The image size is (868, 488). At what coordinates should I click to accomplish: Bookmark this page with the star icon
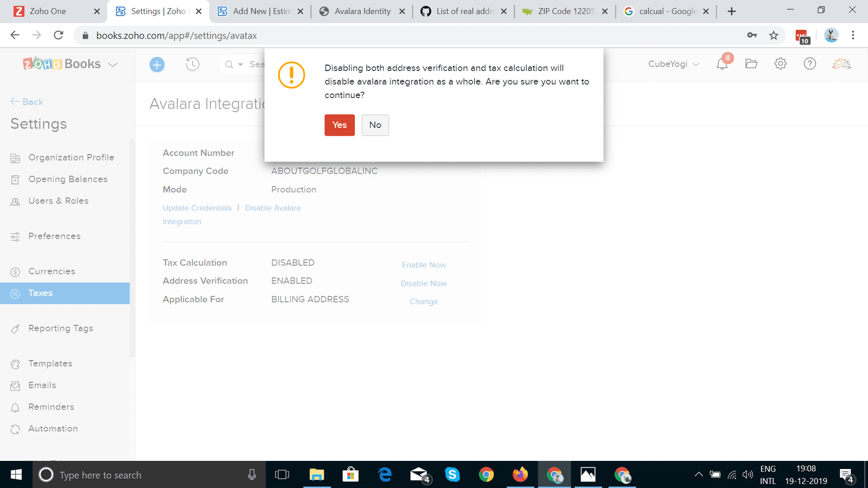click(774, 35)
